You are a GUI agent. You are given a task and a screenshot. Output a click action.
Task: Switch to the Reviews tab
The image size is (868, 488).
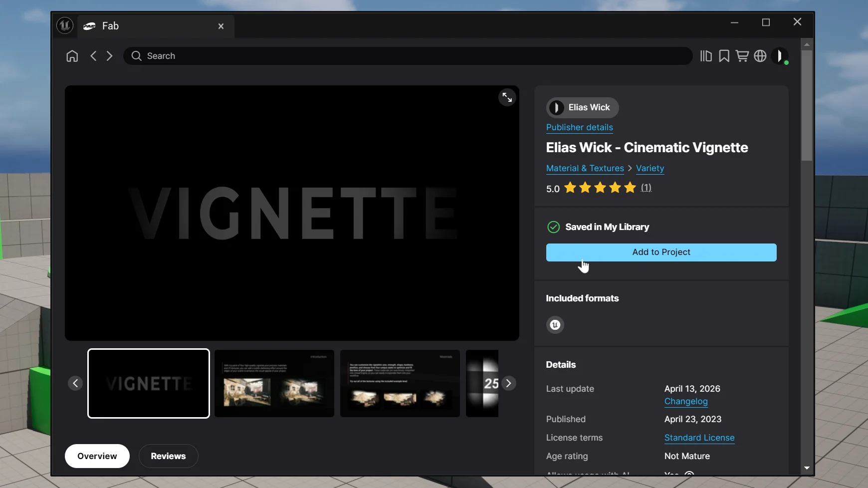coord(168,456)
